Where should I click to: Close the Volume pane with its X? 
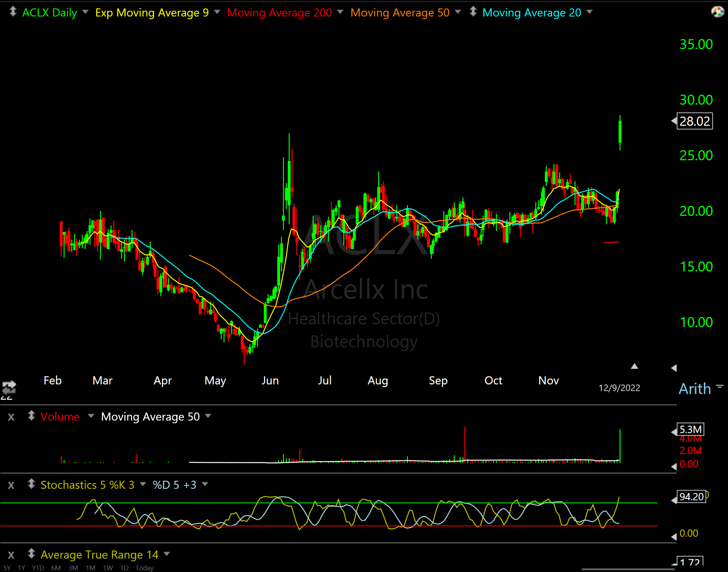click(x=11, y=417)
